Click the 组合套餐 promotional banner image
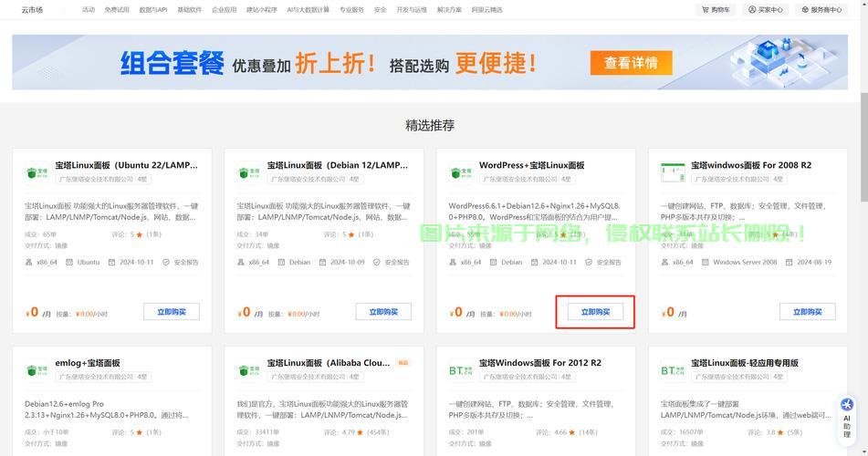Screen dimensions: 868x456 [430, 63]
